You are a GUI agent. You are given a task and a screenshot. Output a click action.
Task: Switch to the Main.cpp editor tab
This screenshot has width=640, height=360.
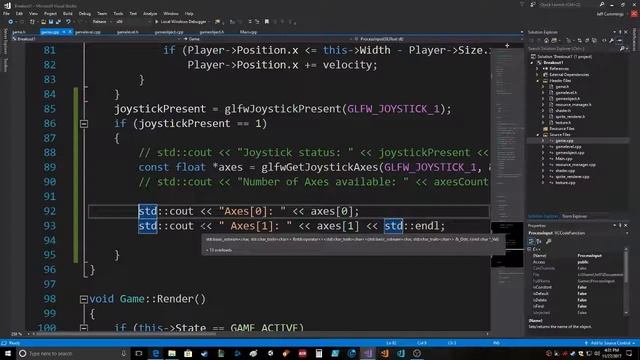248,32
